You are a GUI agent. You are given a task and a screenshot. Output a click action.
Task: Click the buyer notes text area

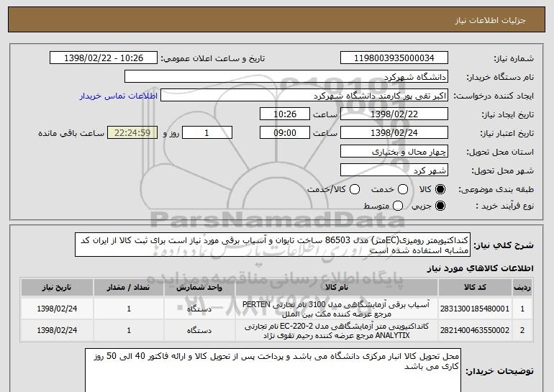click(x=273, y=371)
